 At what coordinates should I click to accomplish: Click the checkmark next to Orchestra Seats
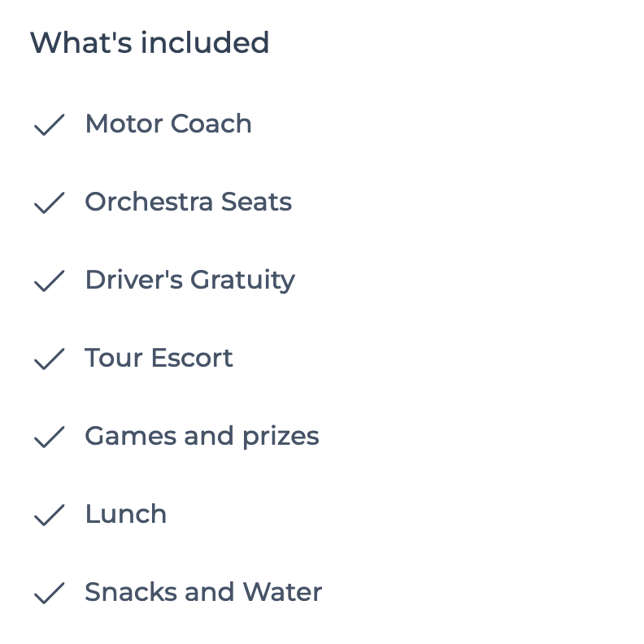(50, 202)
